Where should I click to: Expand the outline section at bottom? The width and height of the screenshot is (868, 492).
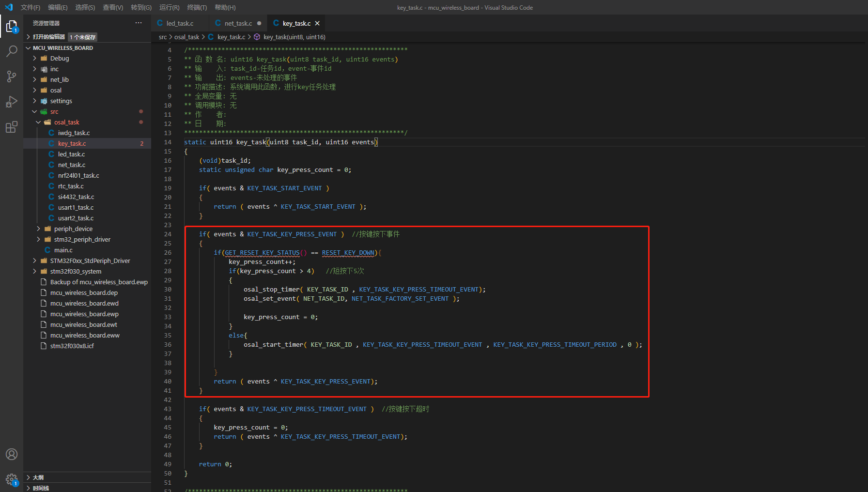38,477
